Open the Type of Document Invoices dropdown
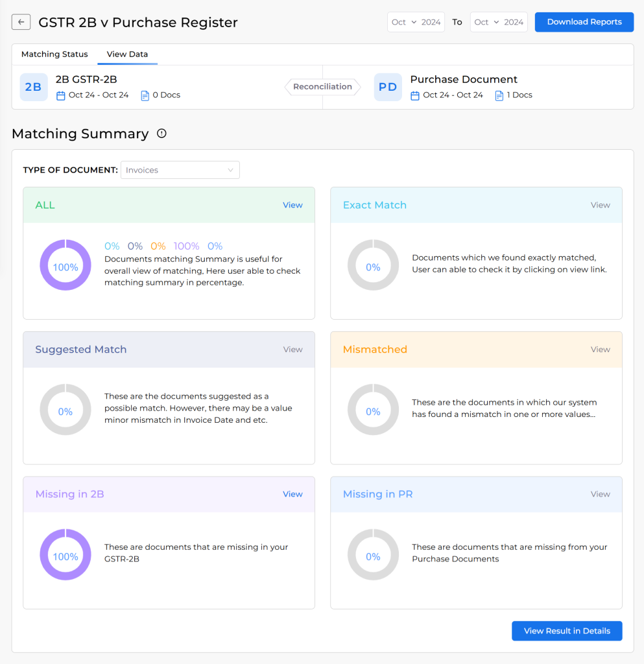This screenshot has width=644, height=664. (180, 170)
